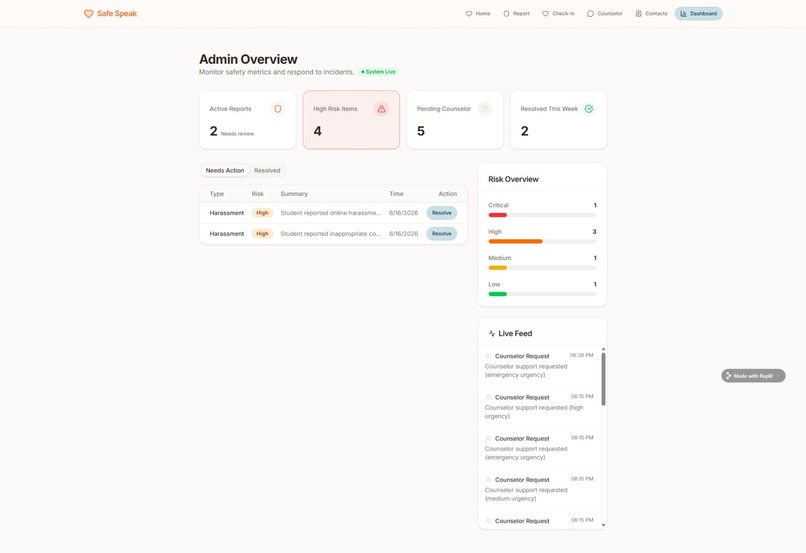Resolve the inappropriate content report
Image resolution: width=806 pixels, height=553 pixels.
tap(442, 234)
